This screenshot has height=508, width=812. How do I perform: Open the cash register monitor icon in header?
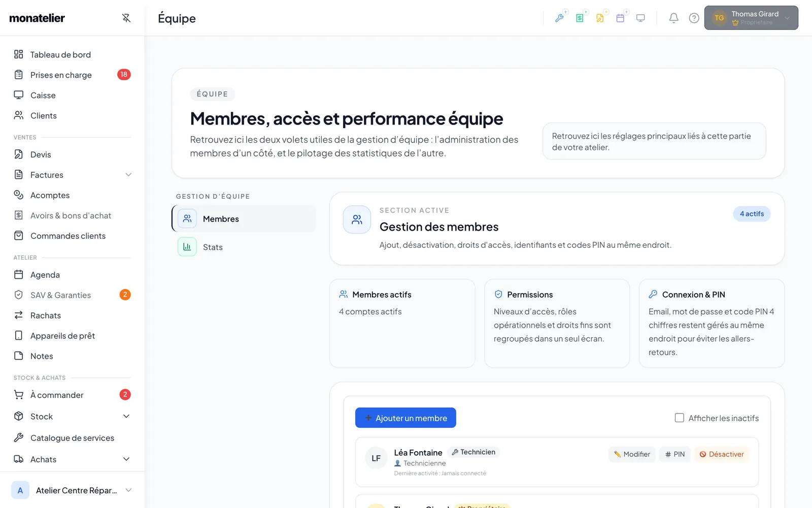pos(640,18)
